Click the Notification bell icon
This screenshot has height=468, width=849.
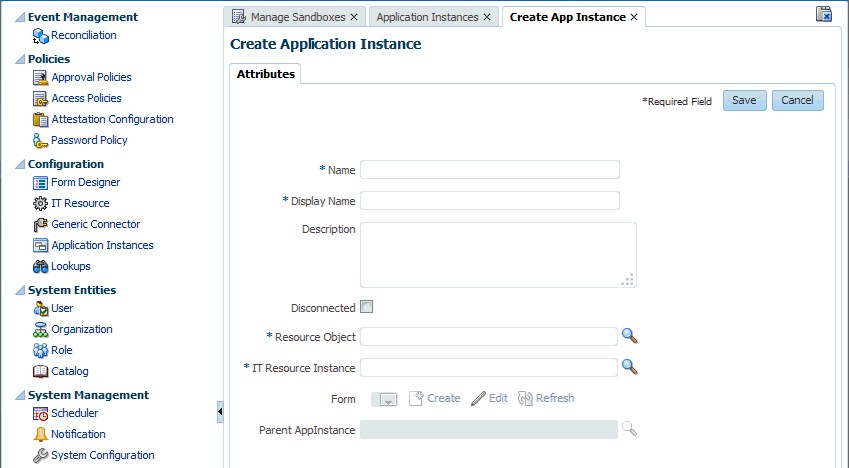(x=40, y=434)
